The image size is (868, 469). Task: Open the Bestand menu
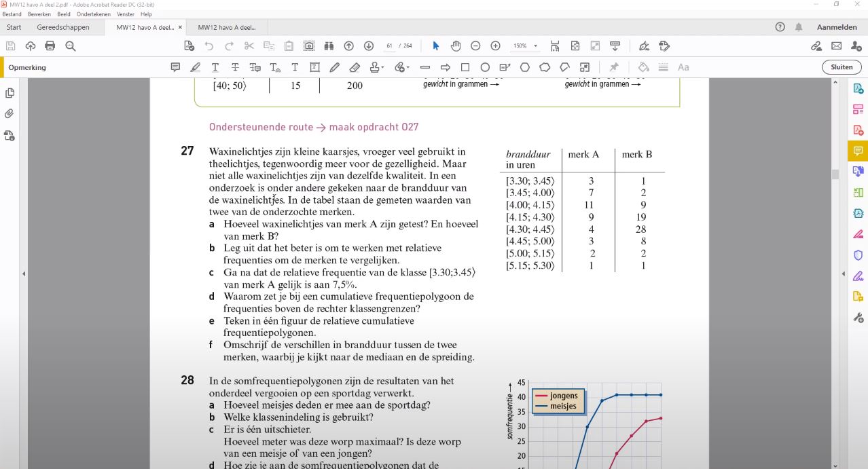pos(12,14)
